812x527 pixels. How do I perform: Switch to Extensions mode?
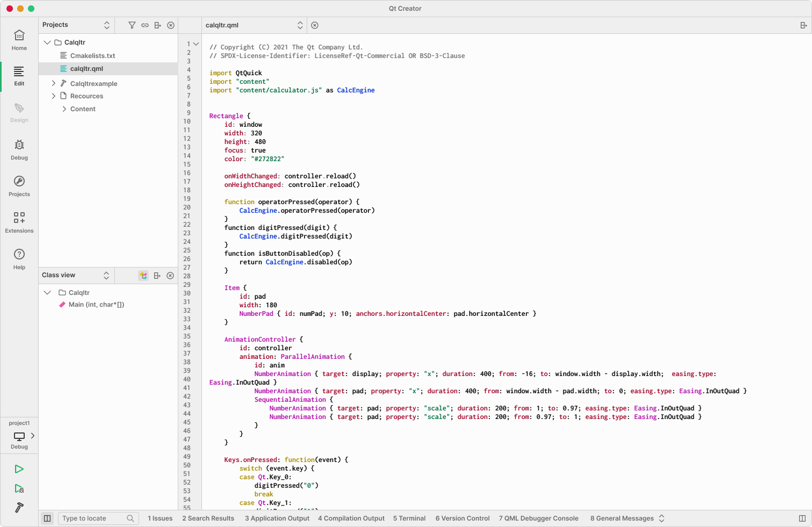click(x=19, y=222)
